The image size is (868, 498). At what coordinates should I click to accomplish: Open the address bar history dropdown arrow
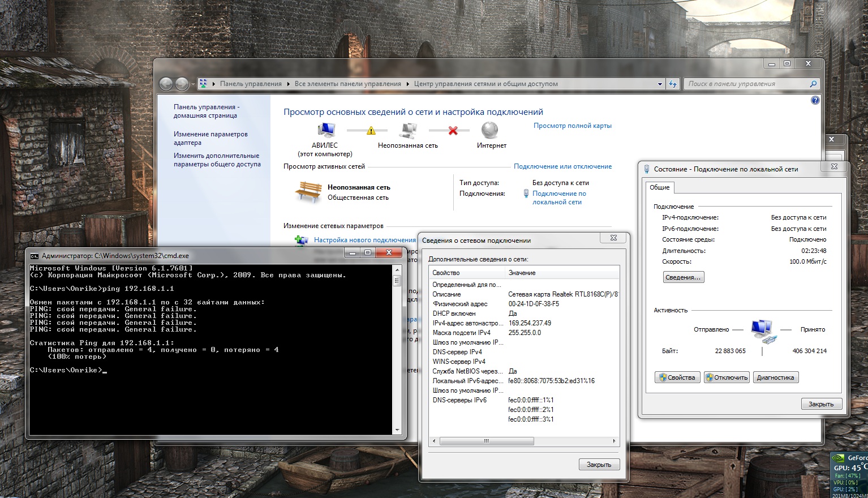660,84
